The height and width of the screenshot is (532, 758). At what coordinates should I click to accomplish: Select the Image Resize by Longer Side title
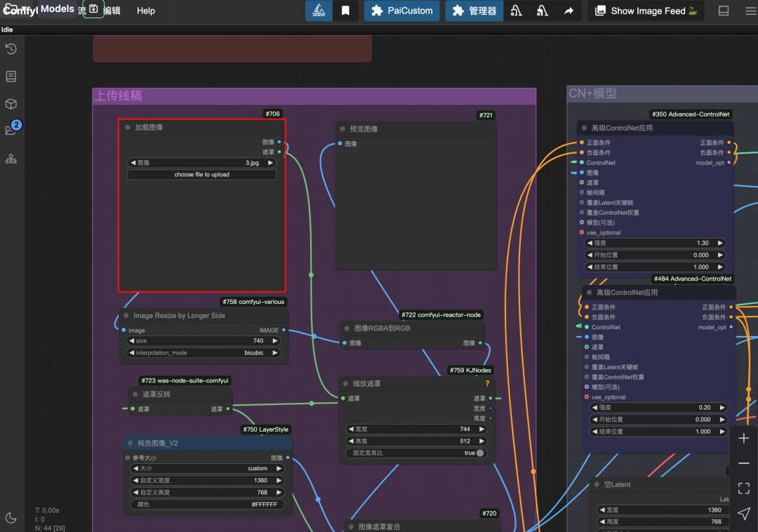(x=180, y=316)
